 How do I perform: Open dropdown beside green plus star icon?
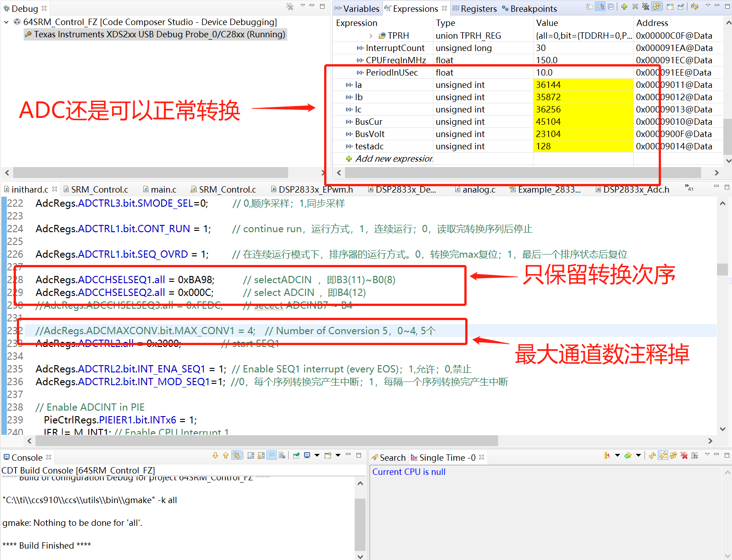[638, 455]
